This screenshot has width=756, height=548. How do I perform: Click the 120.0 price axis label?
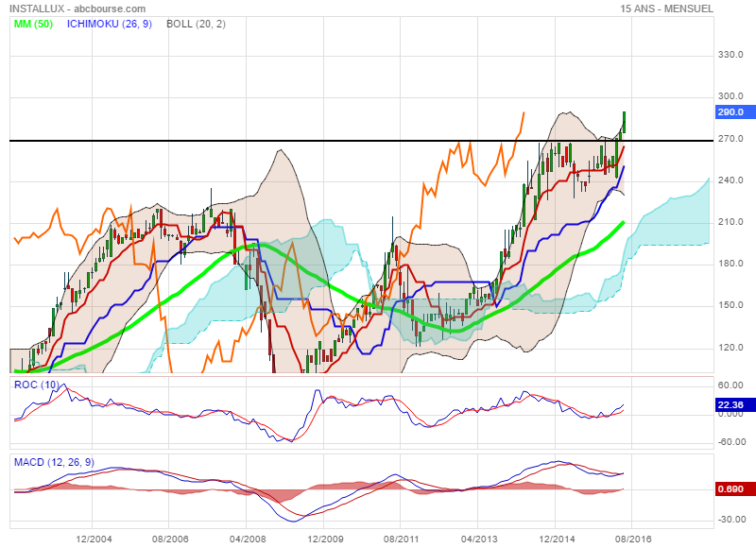point(730,348)
